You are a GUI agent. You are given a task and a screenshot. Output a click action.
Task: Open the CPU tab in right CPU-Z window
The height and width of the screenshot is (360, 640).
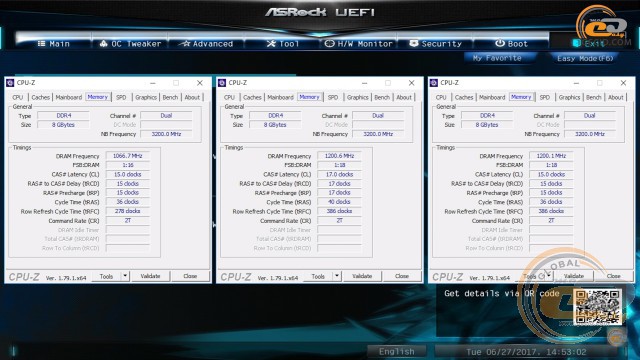pyautogui.click(x=441, y=97)
